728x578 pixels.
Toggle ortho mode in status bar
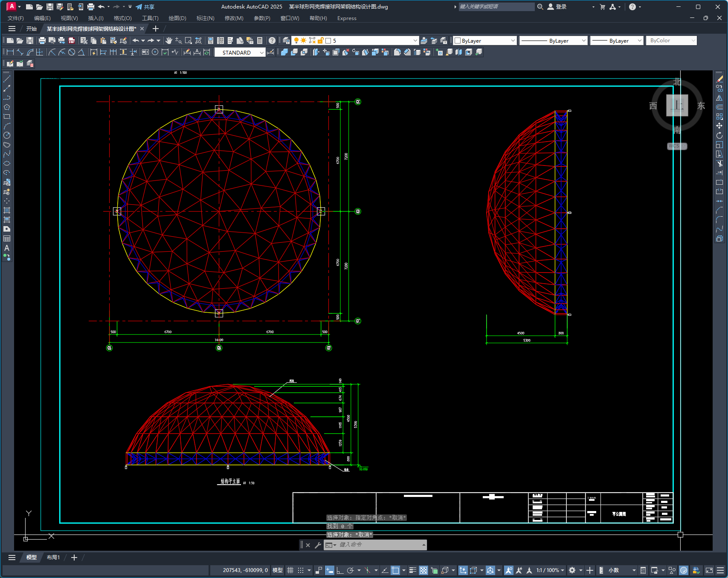click(x=340, y=570)
